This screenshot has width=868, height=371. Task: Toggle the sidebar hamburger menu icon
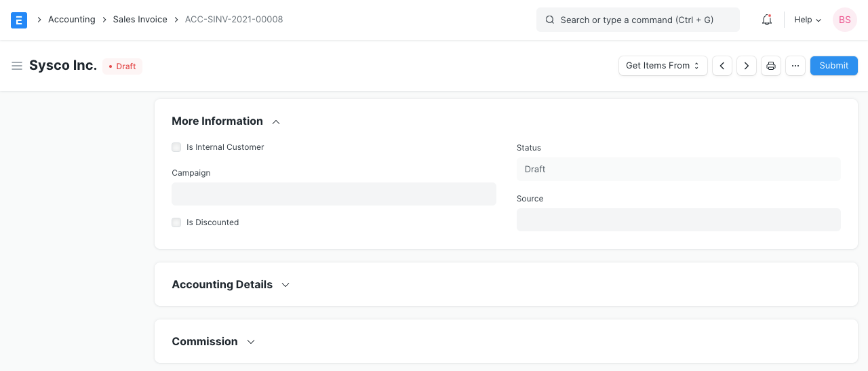coord(17,66)
